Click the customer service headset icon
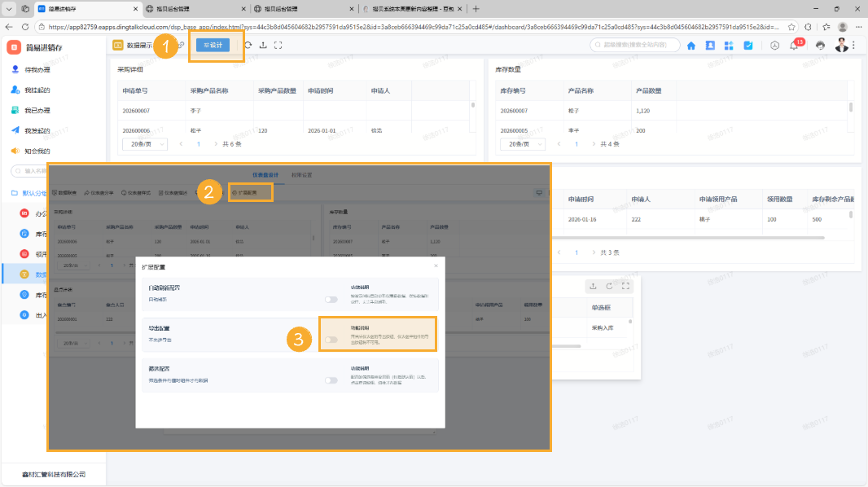The height and width of the screenshot is (487, 868). coord(820,46)
